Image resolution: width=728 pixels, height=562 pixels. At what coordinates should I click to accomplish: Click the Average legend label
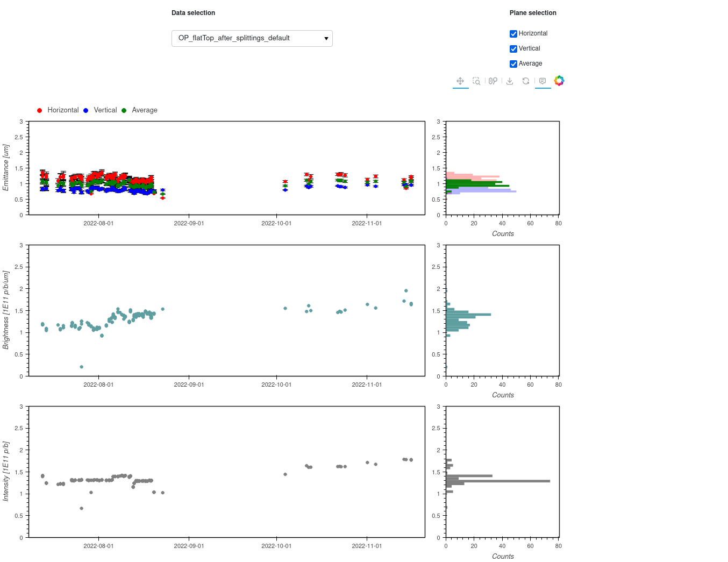point(144,110)
